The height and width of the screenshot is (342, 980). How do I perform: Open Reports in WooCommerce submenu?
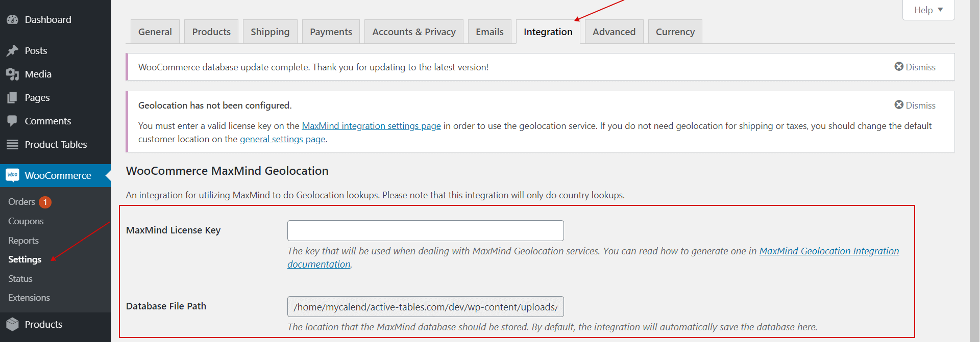pyautogui.click(x=23, y=241)
